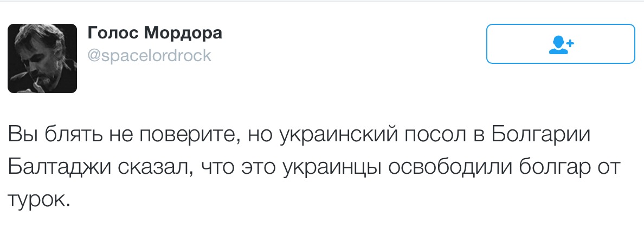Click the follow user icon
Viewport: 644px width, 242px height.
click(561, 44)
